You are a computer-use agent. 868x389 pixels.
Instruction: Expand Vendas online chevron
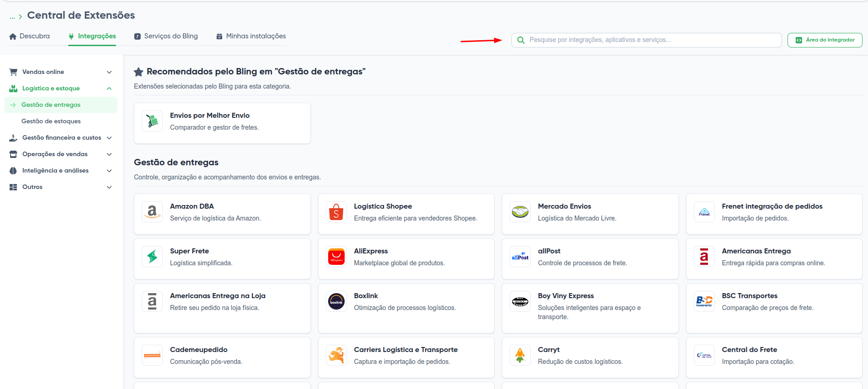[x=109, y=72]
